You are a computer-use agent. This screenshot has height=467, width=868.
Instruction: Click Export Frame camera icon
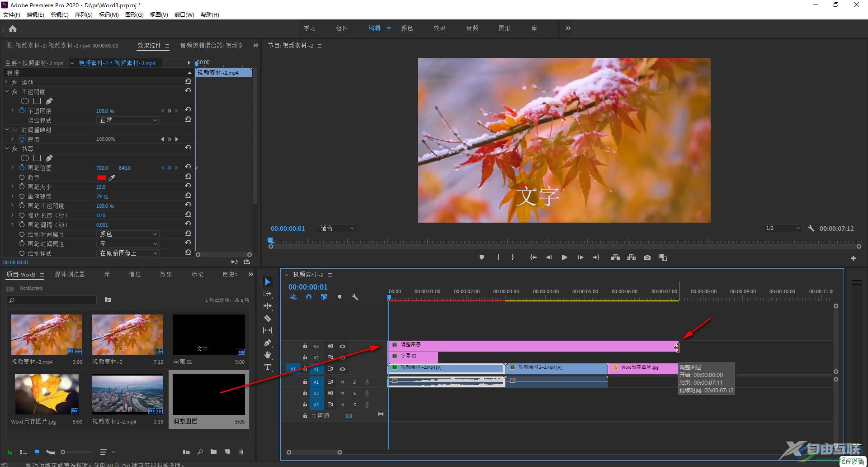647,257
